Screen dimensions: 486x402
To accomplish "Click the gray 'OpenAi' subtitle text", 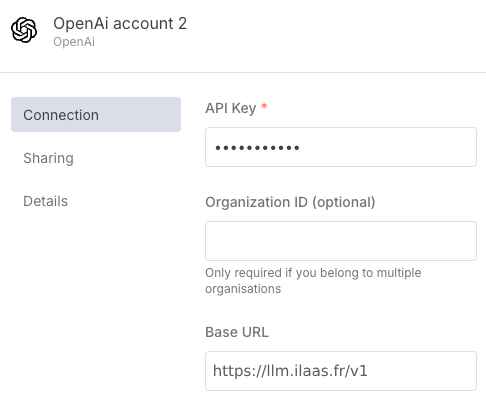I will pyautogui.click(x=74, y=42).
